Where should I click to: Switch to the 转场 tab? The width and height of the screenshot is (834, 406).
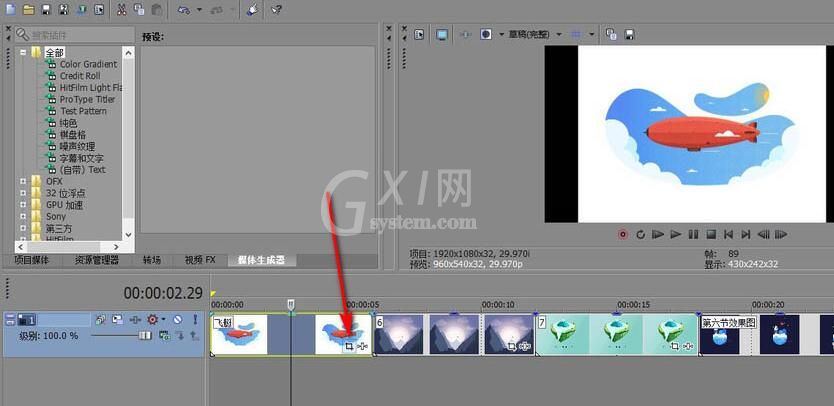(x=152, y=260)
